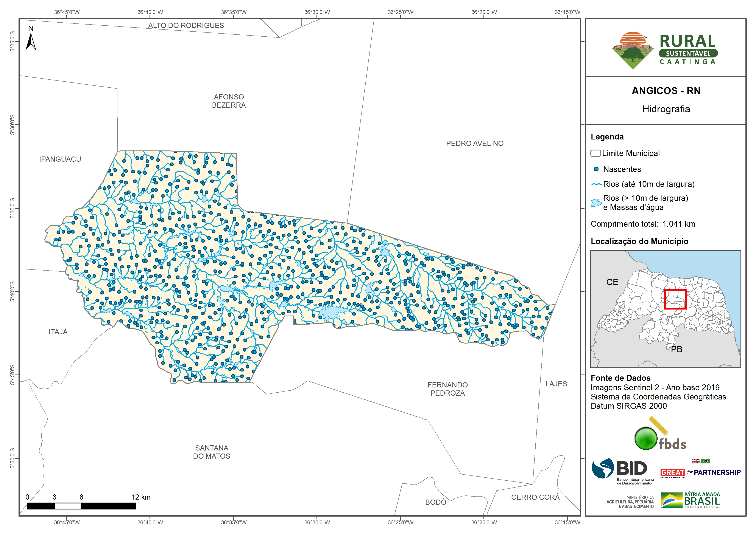Image resolution: width=756 pixels, height=534 pixels.
Task: Click the wavy river line legend symbol
Action: point(596,184)
